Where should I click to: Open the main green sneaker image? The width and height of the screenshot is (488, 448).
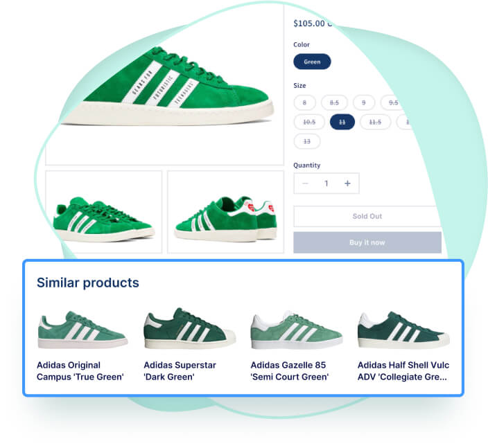coord(165,85)
